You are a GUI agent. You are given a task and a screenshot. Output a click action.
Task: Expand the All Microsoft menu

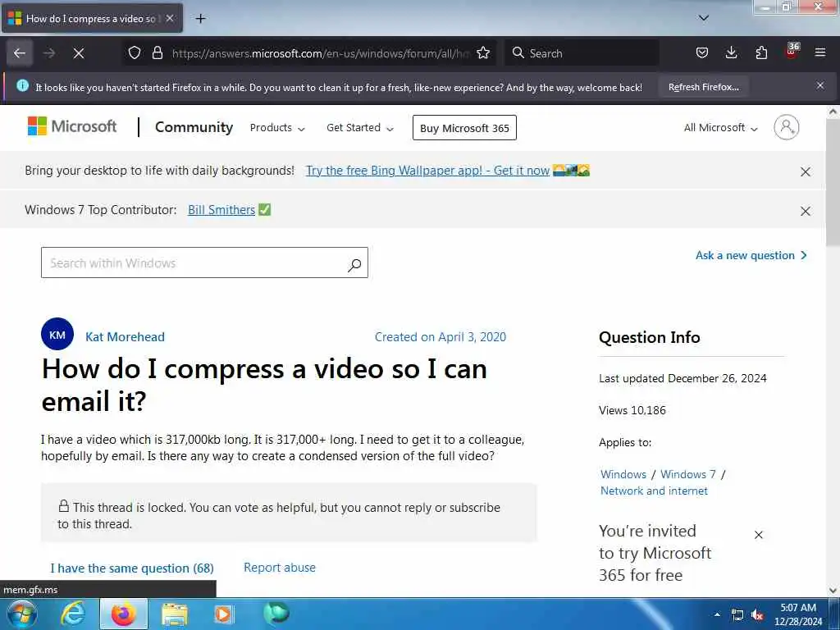[x=720, y=128]
